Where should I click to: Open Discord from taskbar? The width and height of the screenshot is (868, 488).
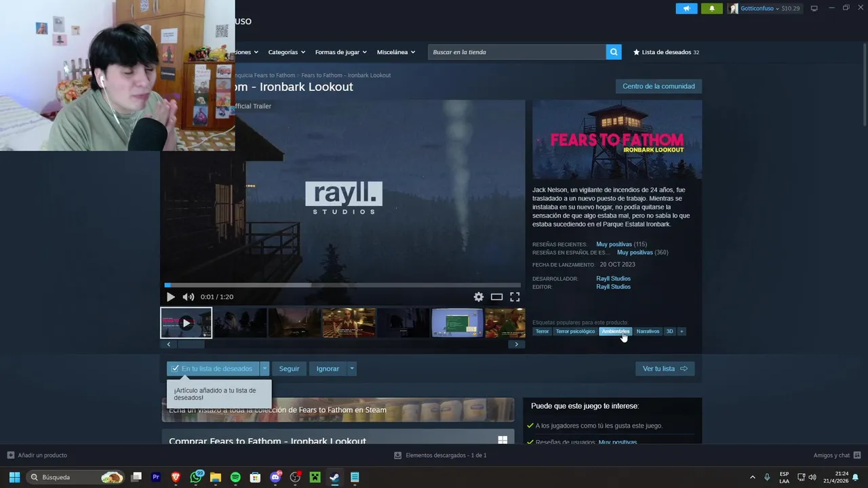(x=275, y=477)
